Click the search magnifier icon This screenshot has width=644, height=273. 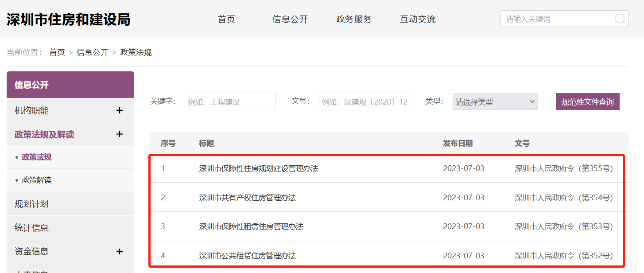tap(619, 19)
